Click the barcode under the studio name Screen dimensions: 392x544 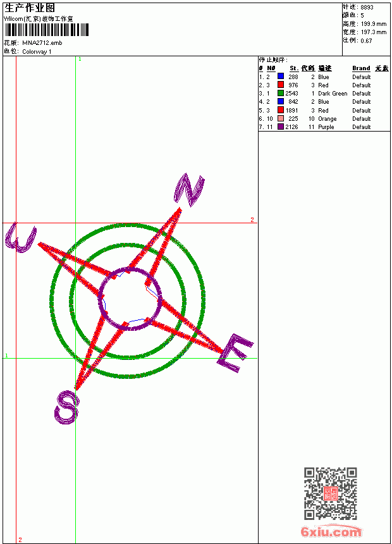47,30
